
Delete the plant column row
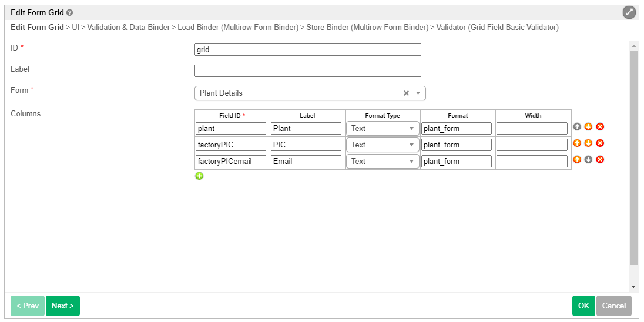click(600, 127)
